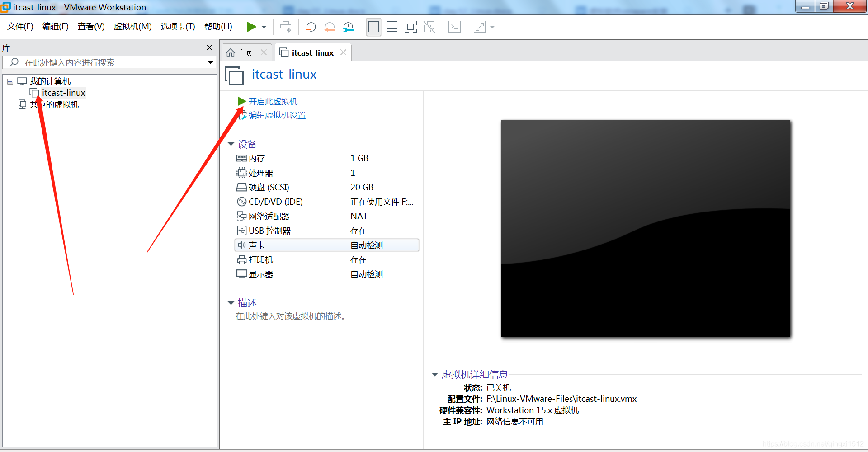Open the library search dropdown arrow

[x=210, y=62]
